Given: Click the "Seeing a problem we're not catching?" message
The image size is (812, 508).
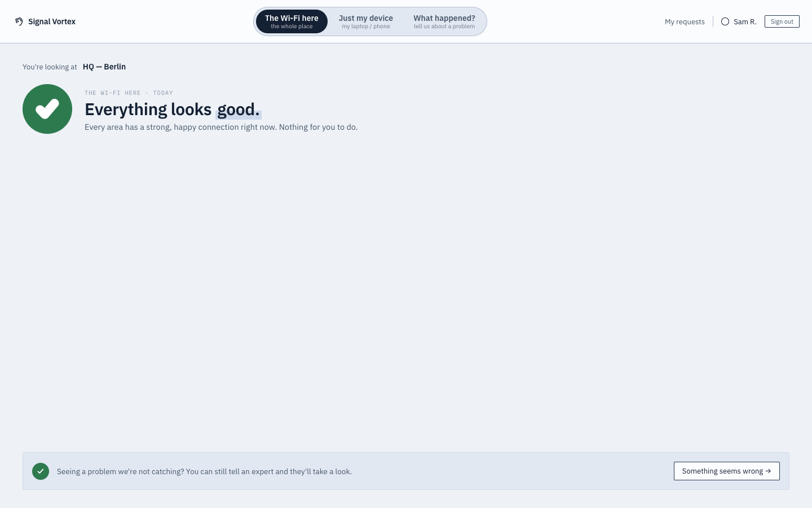Looking at the screenshot, I should (x=204, y=471).
